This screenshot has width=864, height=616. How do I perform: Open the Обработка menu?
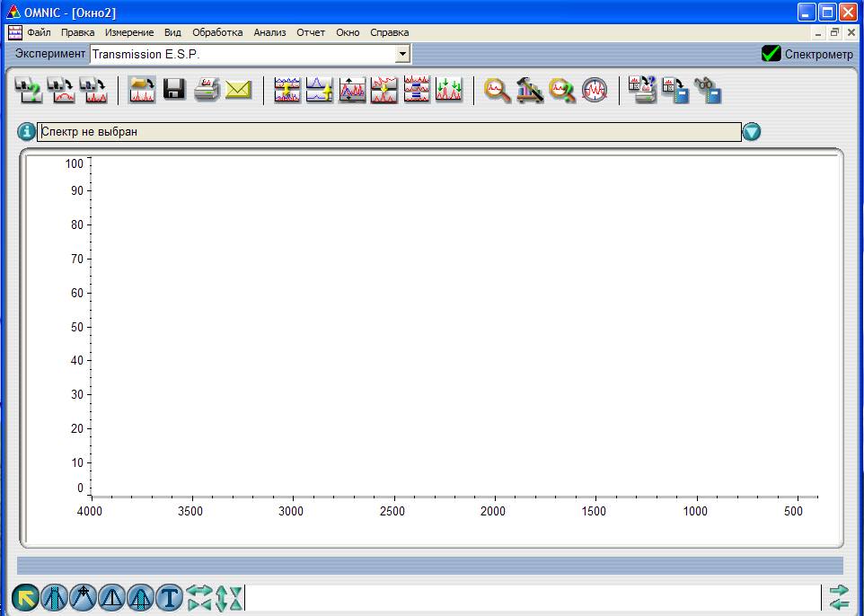[x=217, y=32]
